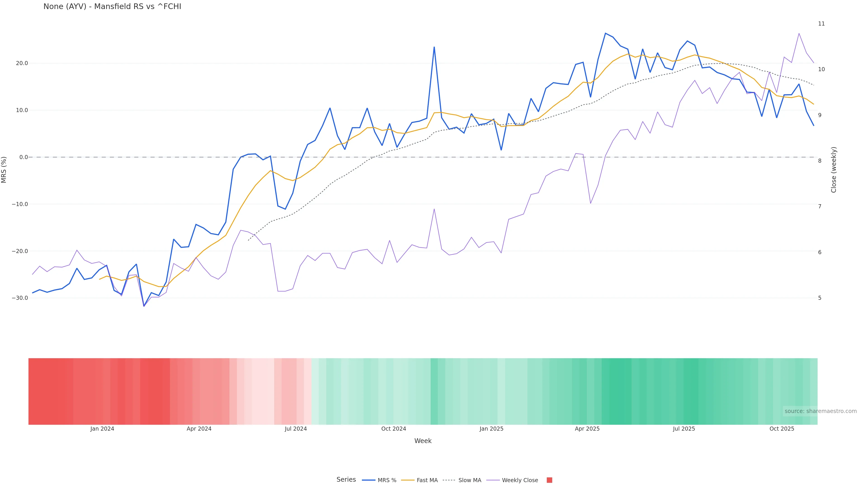Click the −30.0 tick on MRS axis
Image resolution: width=868 pixels, height=488 pixels.
(20, 298)
